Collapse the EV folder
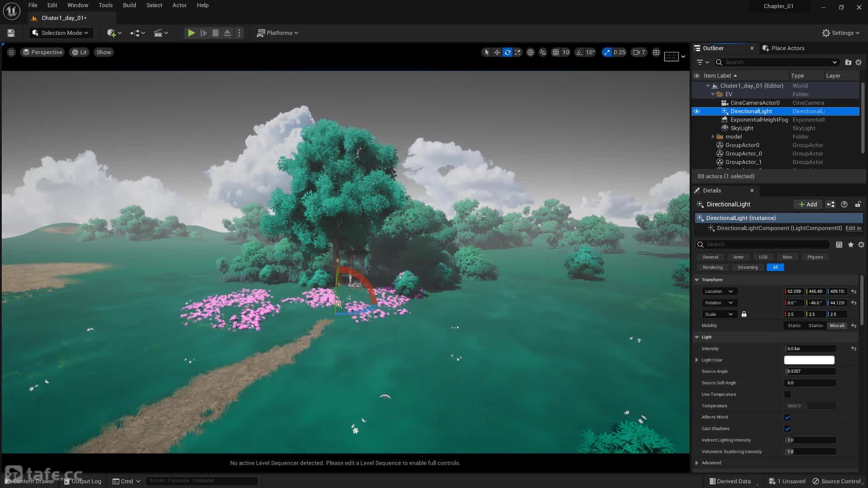This screenshot has height=488, width=868. (713, 94)
